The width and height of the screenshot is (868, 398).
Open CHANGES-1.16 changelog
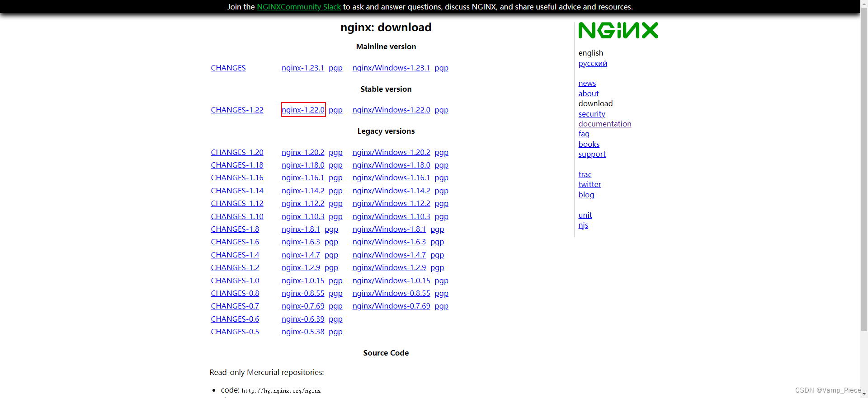(x=237, y=178)
